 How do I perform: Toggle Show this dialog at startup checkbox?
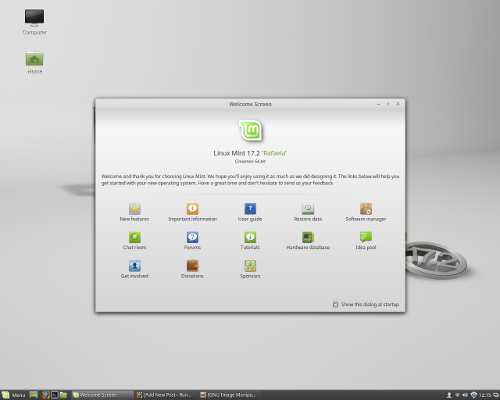335,304
